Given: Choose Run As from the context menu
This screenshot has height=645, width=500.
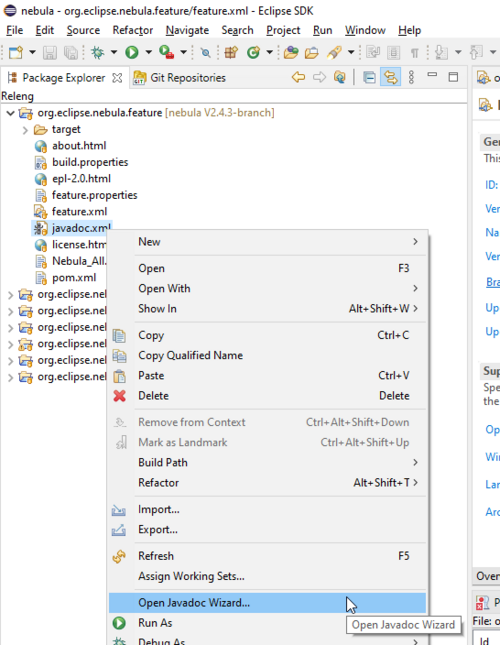Looking at the screenshot, I should (267, 623).
